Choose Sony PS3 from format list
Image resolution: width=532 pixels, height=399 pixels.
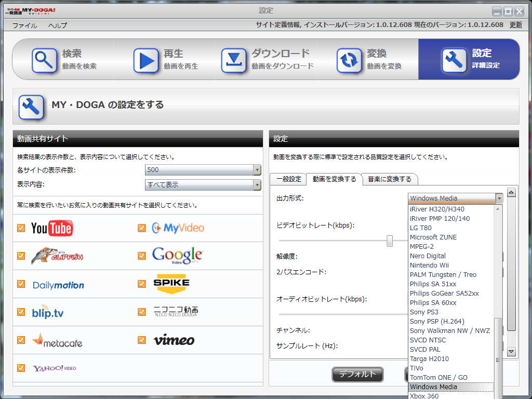coord(451,312)
